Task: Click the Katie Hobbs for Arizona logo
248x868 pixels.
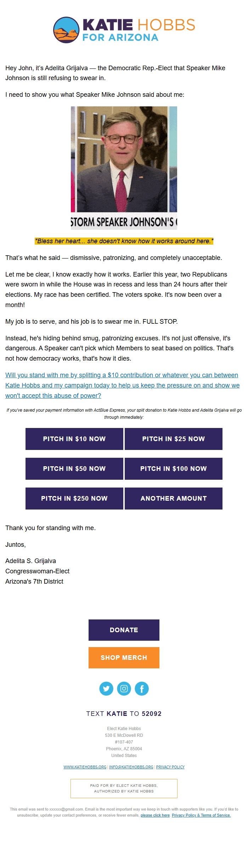Action: [124, 30]
